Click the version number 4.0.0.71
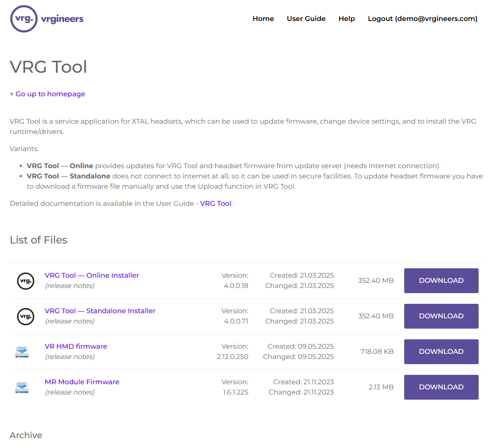Image resolution: width=500 pixels, height=448 pixels. tap(236, 321)
